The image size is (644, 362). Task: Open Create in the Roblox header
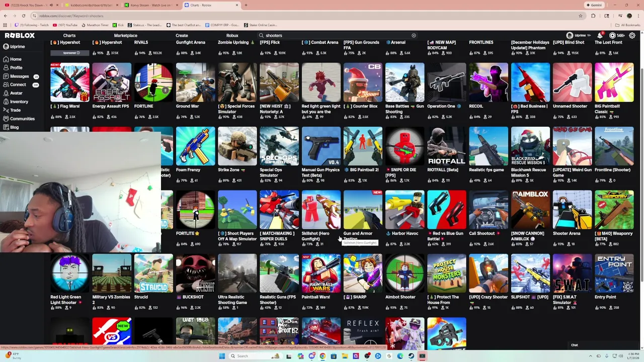coord(182,36)
